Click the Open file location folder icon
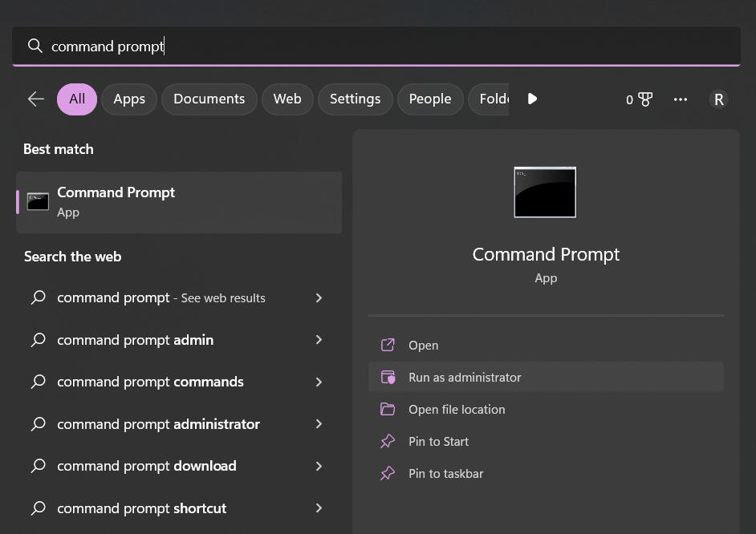The width and height of the screenshot is (756, 534). [388, 409]
